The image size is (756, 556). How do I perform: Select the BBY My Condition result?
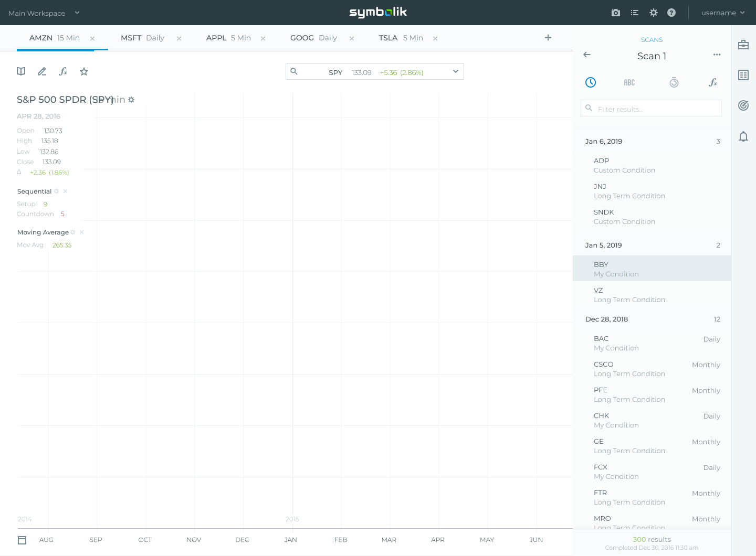point(652,269)
